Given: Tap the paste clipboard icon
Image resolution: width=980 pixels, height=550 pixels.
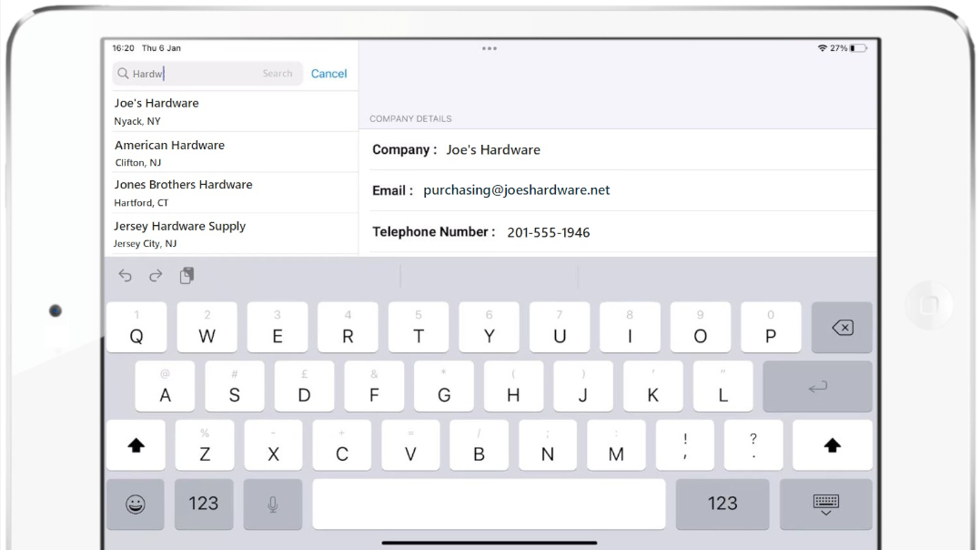Looking at the screenshot, I should coord(187,275).
